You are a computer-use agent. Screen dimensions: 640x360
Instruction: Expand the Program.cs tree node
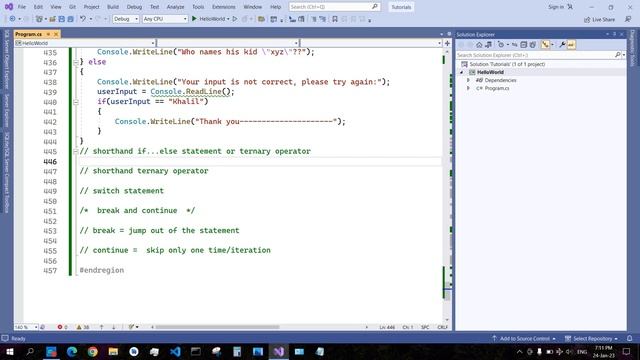468,88
